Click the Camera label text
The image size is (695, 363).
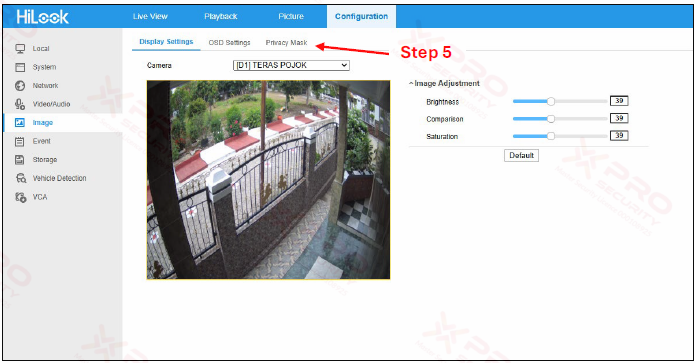(x=159, y=66)
